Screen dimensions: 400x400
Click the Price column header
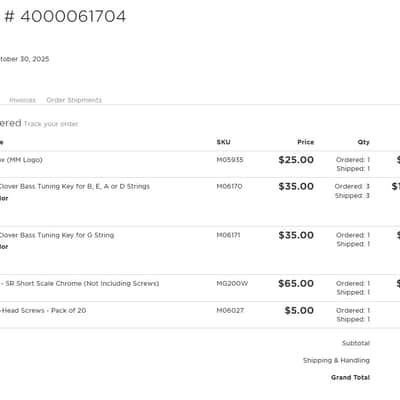click(x=306, y=142)
